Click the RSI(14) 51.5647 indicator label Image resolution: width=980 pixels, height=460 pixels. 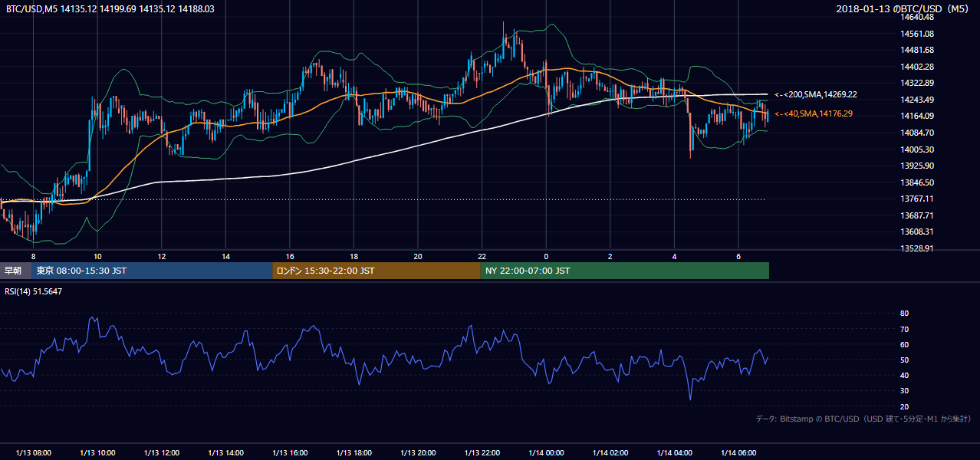point(35,291)
